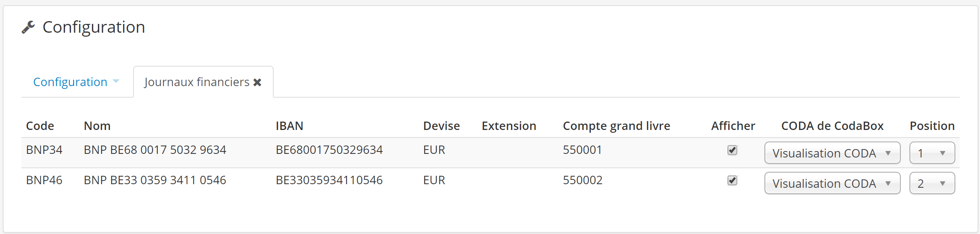
Task: Click the BNP46 journal code
Action: 44,180
